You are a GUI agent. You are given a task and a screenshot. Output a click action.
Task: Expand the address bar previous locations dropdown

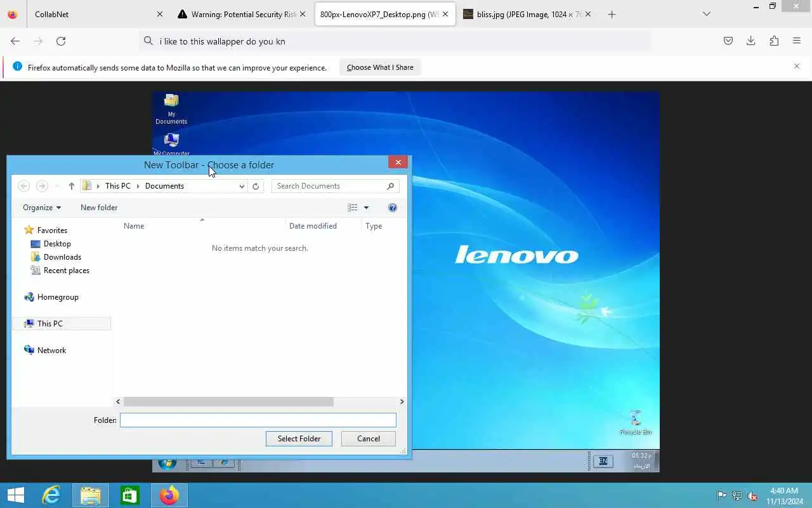tap(242, 186)
